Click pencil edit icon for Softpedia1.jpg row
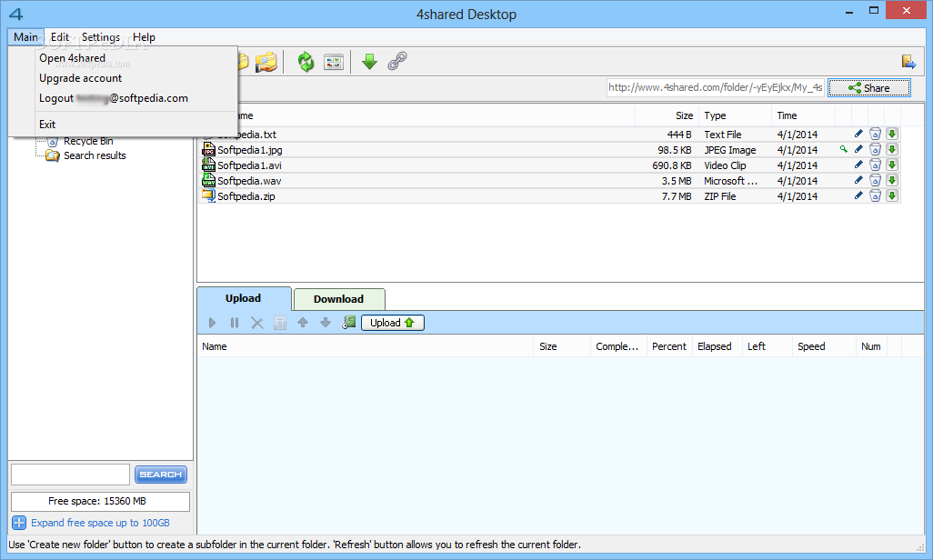The height and width of the screenshot is (560, 933). pyautogui.click(x=858, y=149)
